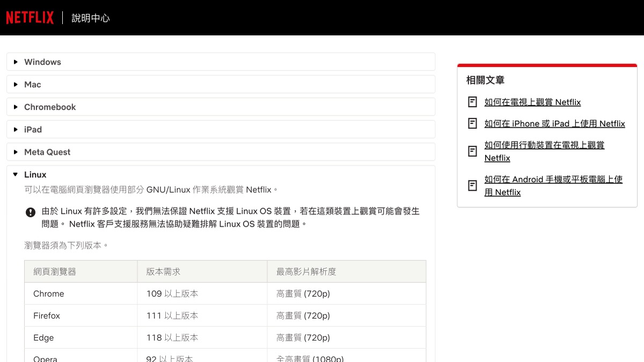Open article 如何在電視上觀賞 Netflix

tap(532, 102)
